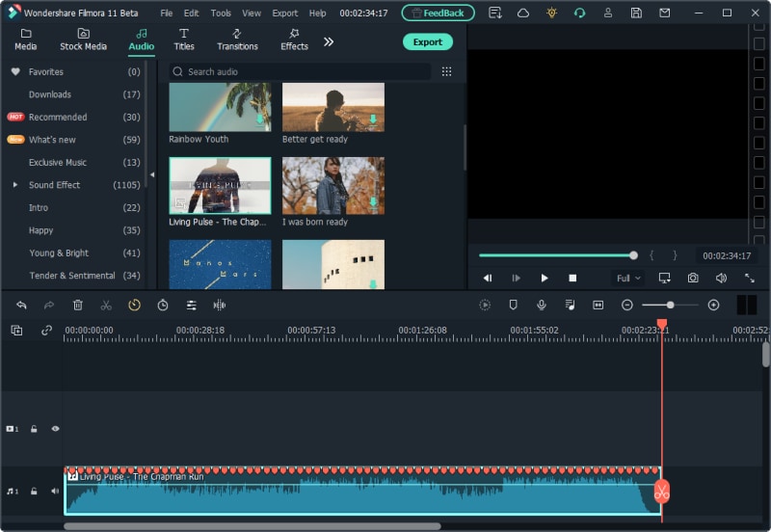The width and height of the screenshot is (771, 532).
Task: Click the scissors split icon in toolbar
Action: click(106, 305)
